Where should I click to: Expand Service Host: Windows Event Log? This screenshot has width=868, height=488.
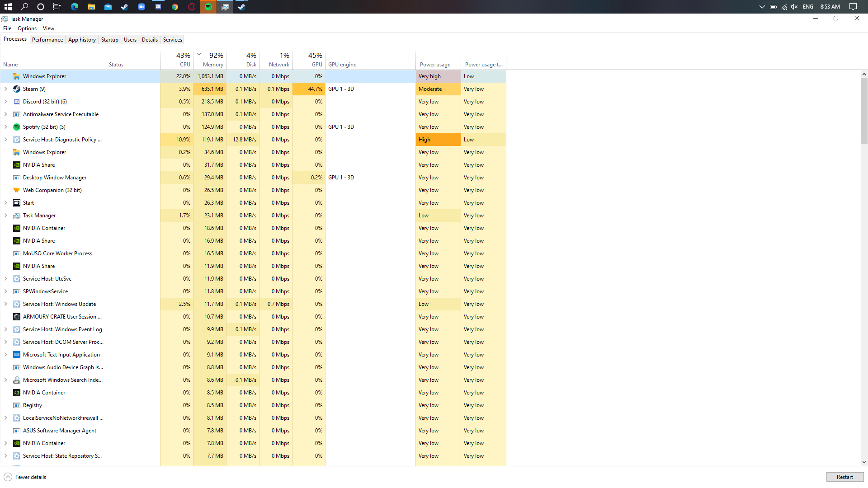5,329
